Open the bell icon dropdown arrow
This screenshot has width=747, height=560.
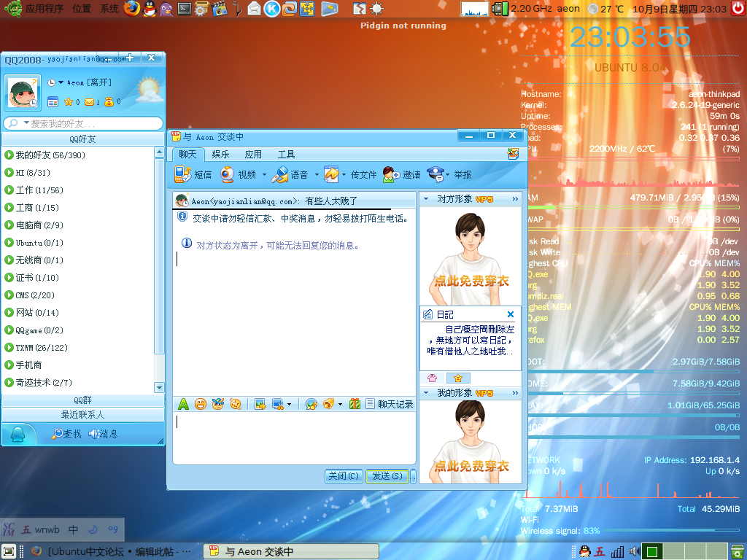click(340, 404)
